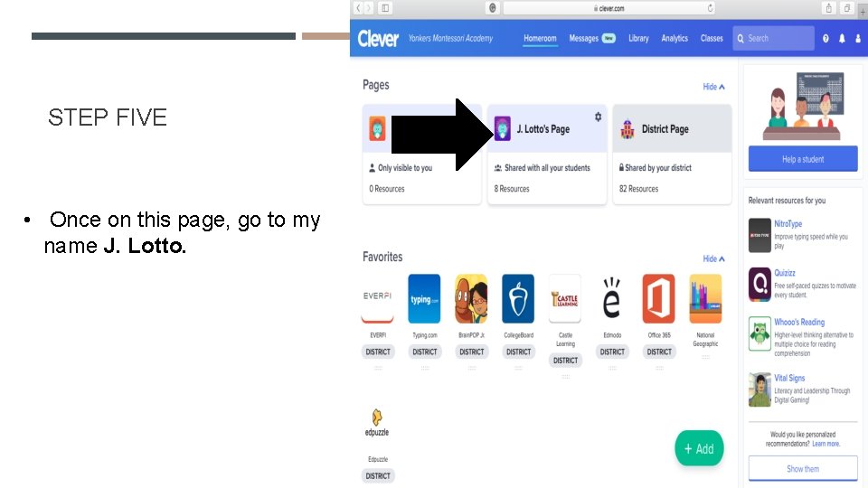Click the Vital Signs resource thumbnail

(x=759, y=389)
